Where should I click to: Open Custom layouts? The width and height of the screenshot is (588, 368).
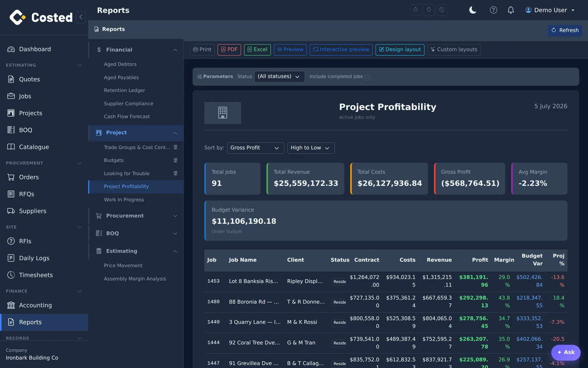(x=454, y=50)
